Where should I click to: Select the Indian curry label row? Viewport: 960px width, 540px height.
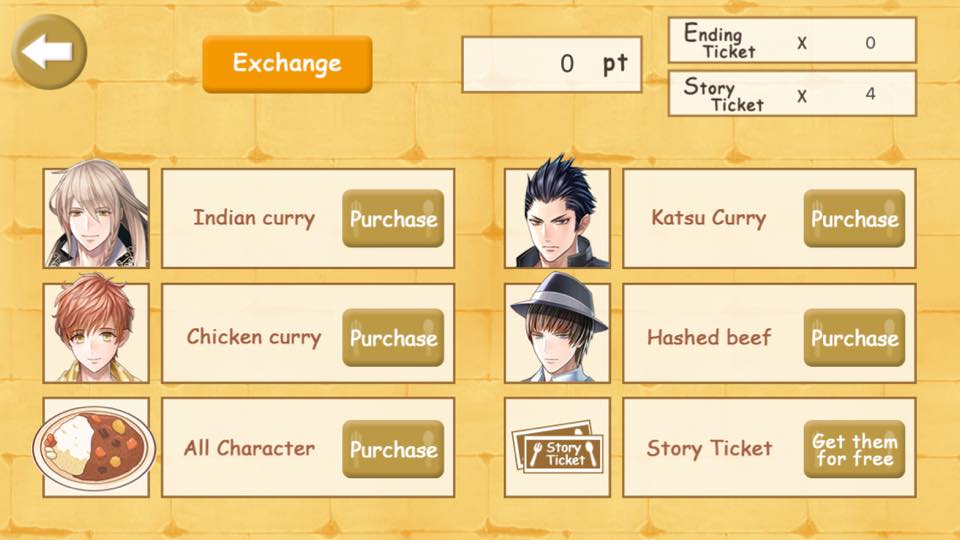coord(308,219)
